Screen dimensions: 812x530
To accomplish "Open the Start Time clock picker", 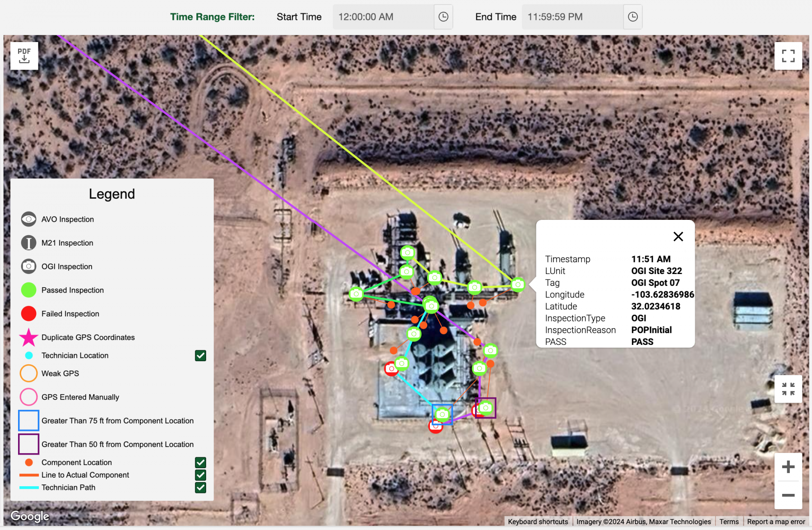I will coord(443,17).
